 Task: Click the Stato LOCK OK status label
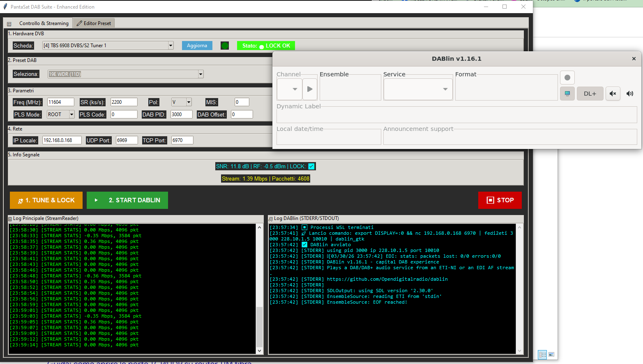pyautogui.click(x=266, y=46)
